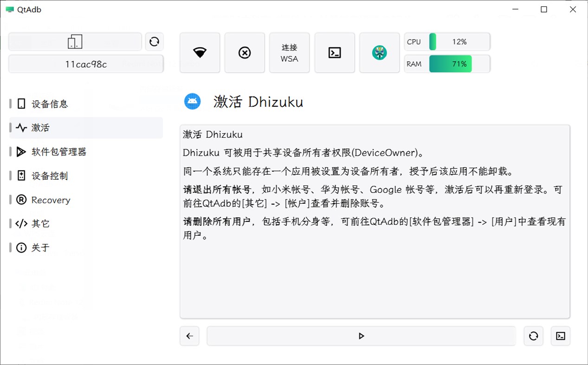The image size is (588, 365).
Task: Open 软件包管理器 in the sidebar
Action: [86, 152]
